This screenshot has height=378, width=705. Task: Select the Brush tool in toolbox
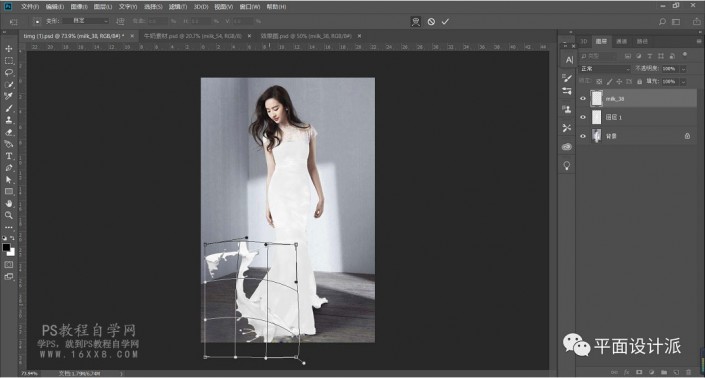coord(9,108)
